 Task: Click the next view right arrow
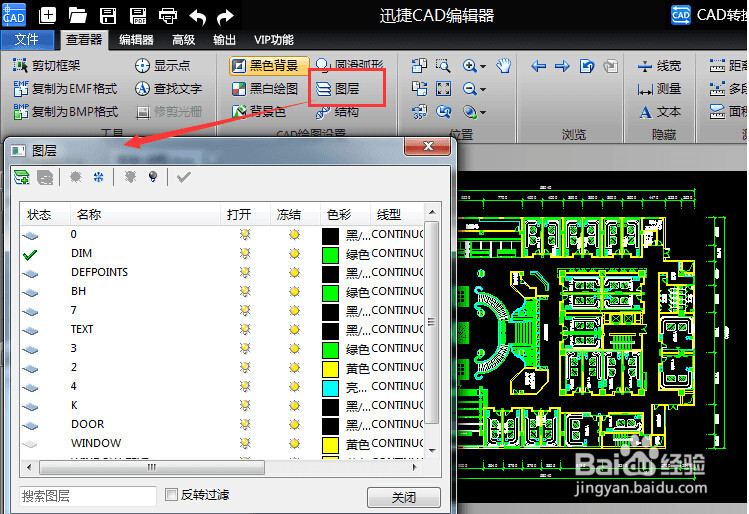562,66
